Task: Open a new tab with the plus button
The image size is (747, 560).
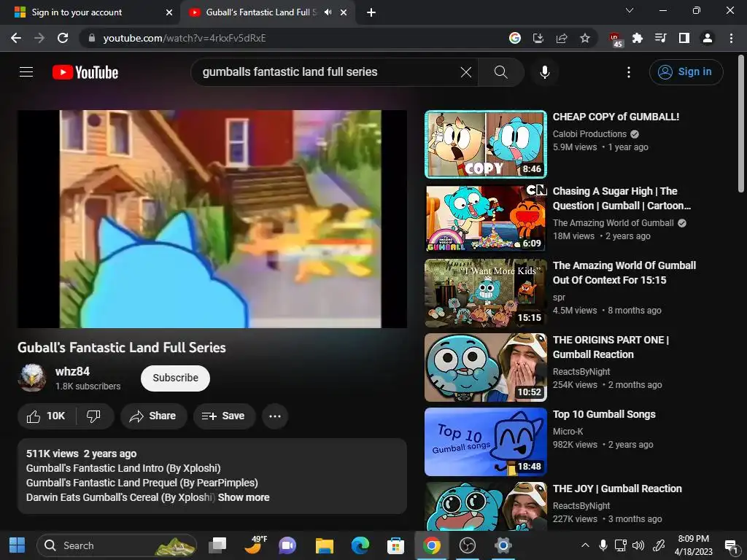Action: click(x=371, y=12)
